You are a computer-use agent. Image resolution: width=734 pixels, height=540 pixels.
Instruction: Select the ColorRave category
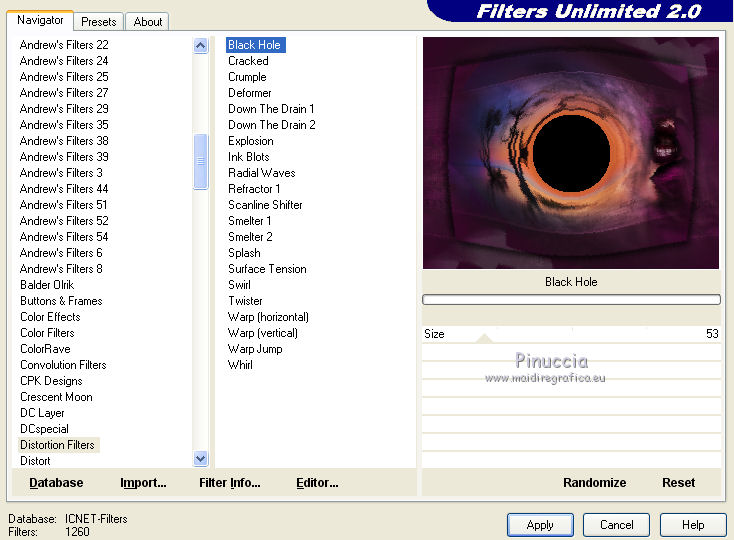(45, 349)
